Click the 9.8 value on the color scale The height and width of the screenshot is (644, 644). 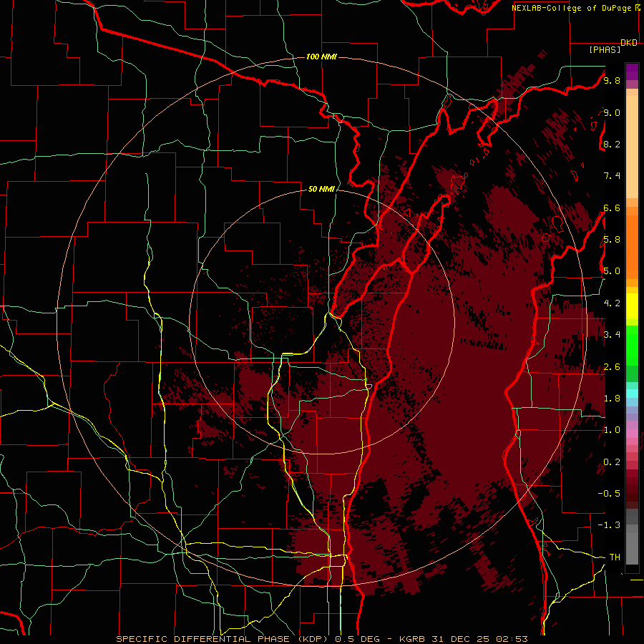pos(612,80)
